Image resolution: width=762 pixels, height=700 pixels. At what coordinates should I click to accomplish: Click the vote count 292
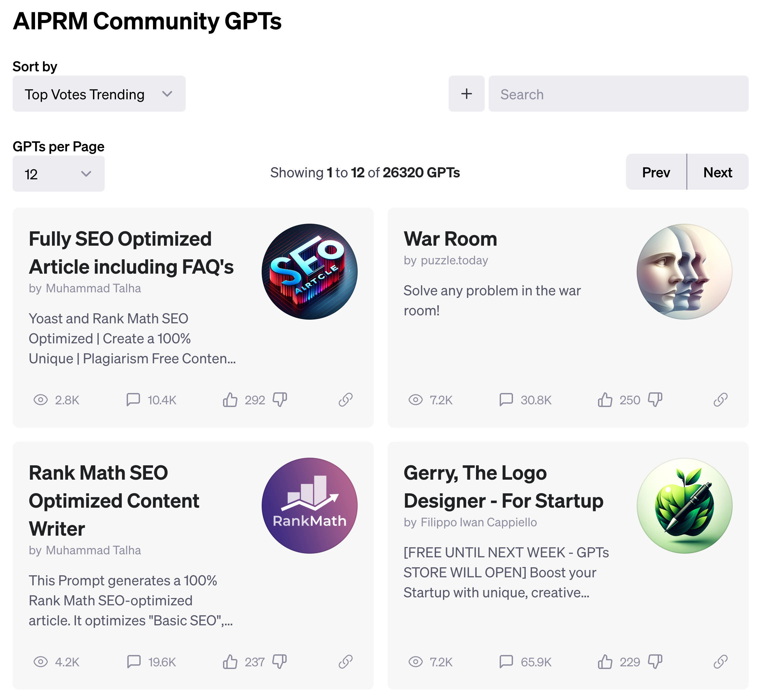[255, 400]
